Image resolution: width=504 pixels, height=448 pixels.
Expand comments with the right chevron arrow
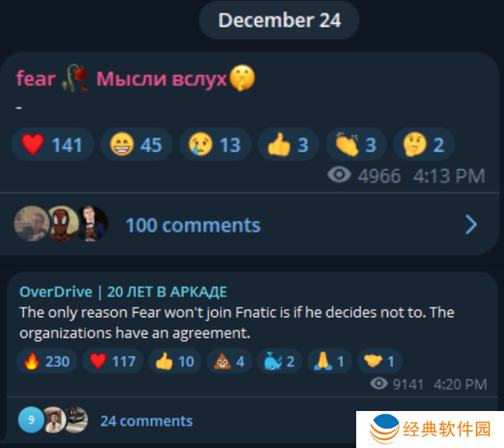(471, 225)
